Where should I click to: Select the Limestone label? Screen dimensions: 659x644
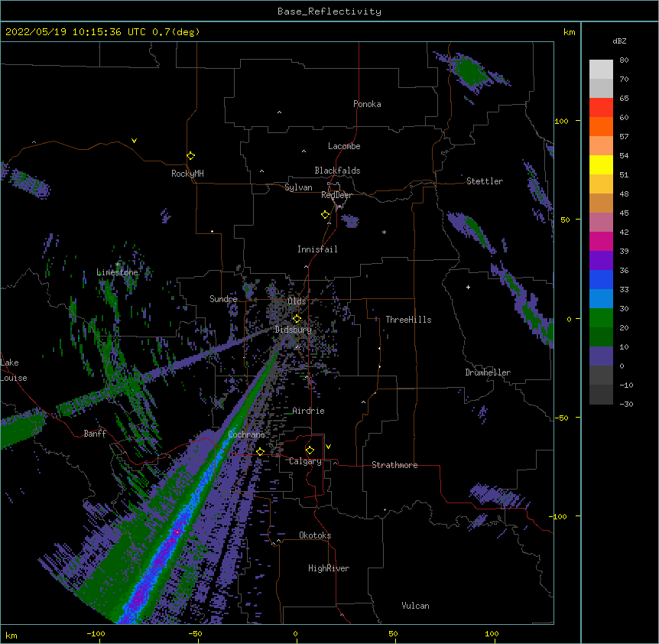pyautogui.click(x=117, y=272)
